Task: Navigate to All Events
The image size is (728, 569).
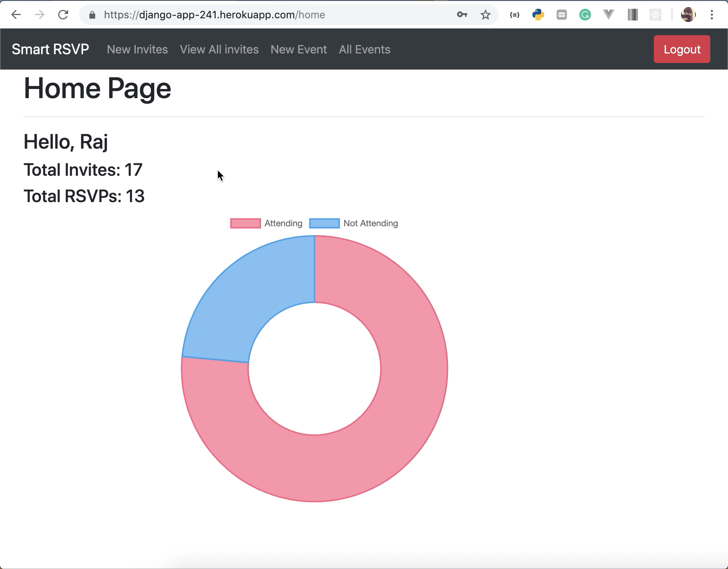Action: coord(364,49)
